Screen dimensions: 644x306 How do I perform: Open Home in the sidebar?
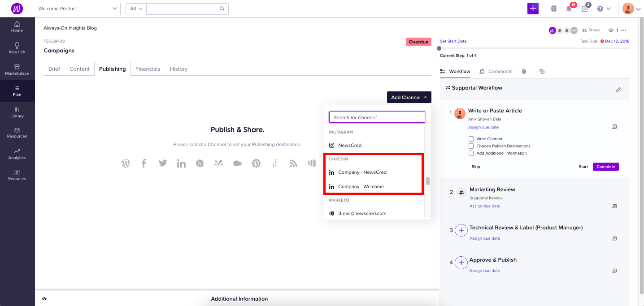click(17, 27)
